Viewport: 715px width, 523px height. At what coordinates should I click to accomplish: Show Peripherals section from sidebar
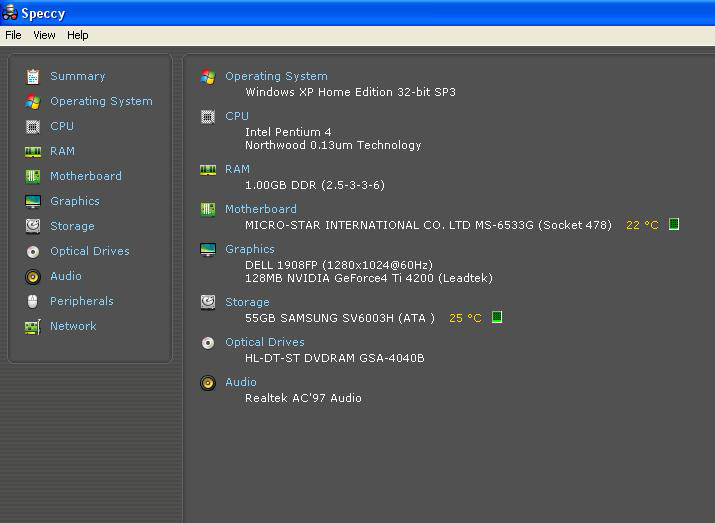(x=82, y=301)
